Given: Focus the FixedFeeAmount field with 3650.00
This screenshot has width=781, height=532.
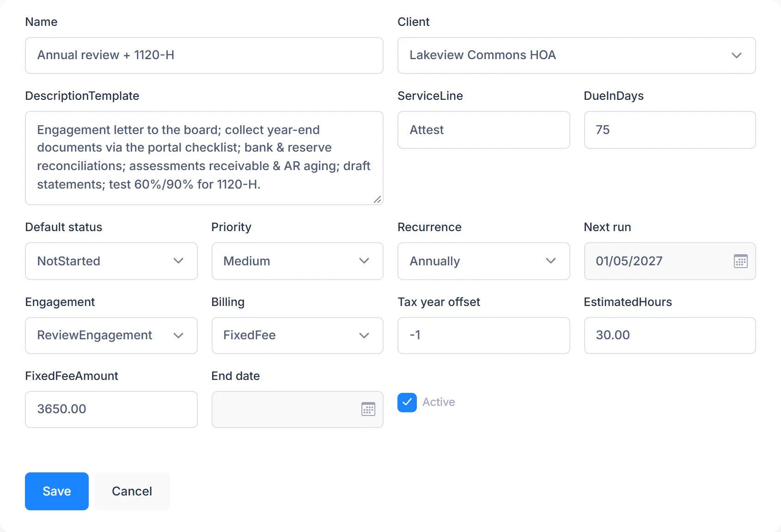Looking at the screenshot, I should (x=111, y=410).
